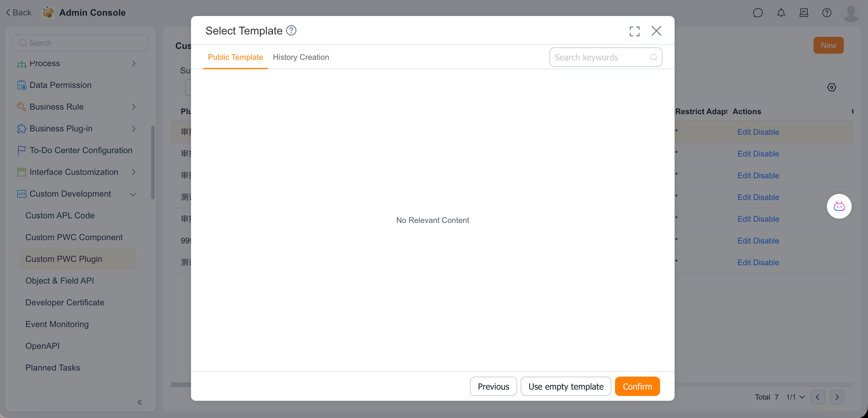Expand the Business Rule section
The width and height of the screenshot is (868, 418).
tap(134, 106)
